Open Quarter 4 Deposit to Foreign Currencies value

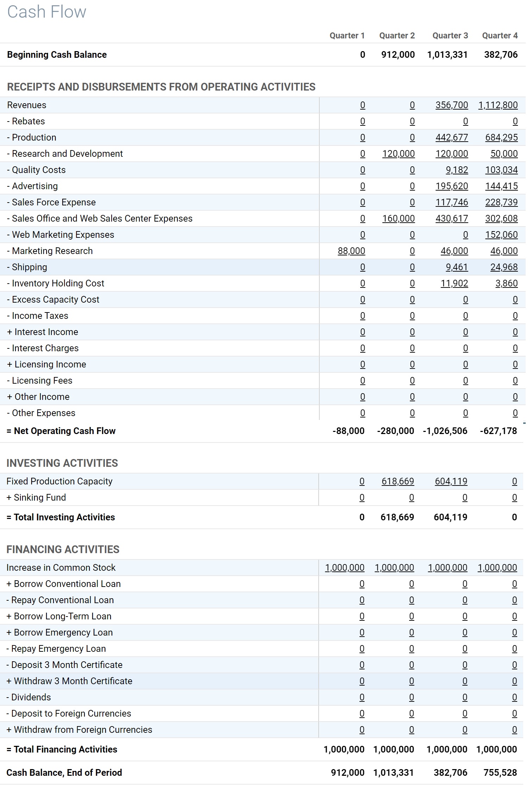point(514,713)
